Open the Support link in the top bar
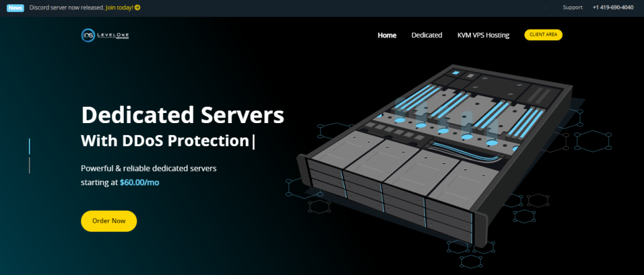The image size is (644, 275). tap(572, 8)
